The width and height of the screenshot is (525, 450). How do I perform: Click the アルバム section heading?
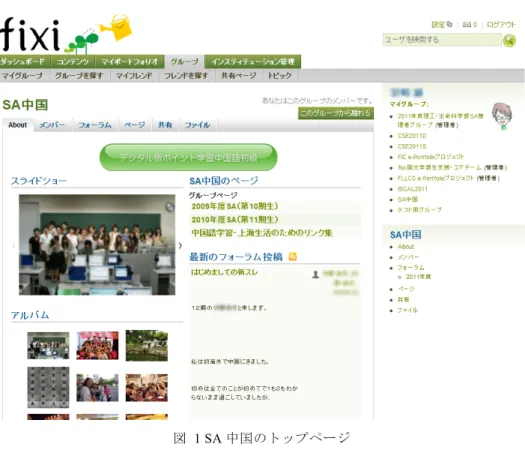pyautogui.click(x=30, y=315)
